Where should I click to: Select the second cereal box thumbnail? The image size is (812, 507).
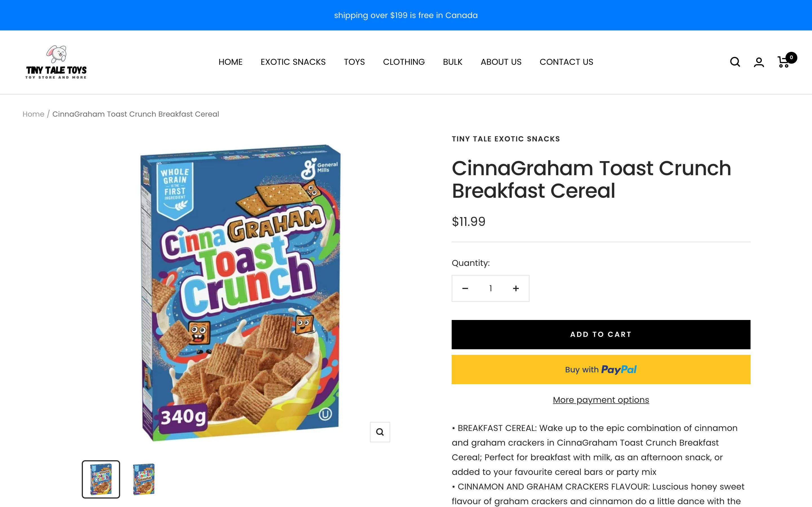pyautogui.click(x=144, y=479)
